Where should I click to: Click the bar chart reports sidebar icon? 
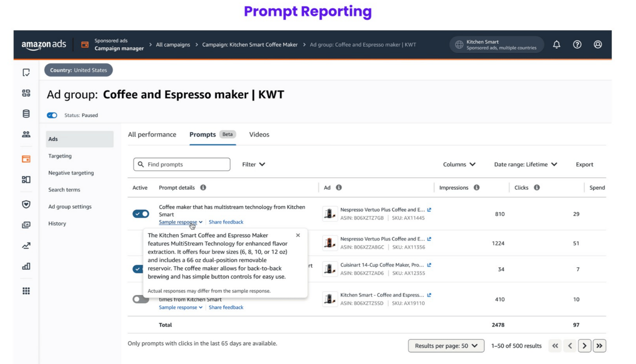pyautogui.click(x=26, y=266)
